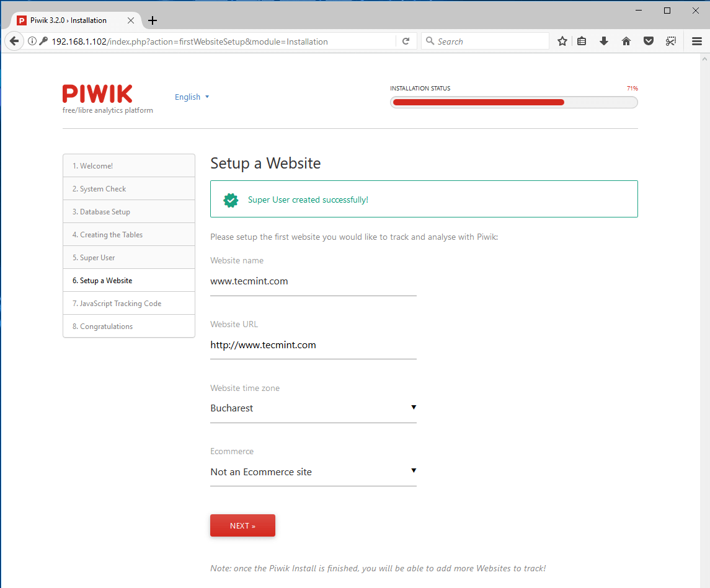Viewport: 710px width, 588px height.
Task: Click the installation status progress bar
Action: [514, 102]
